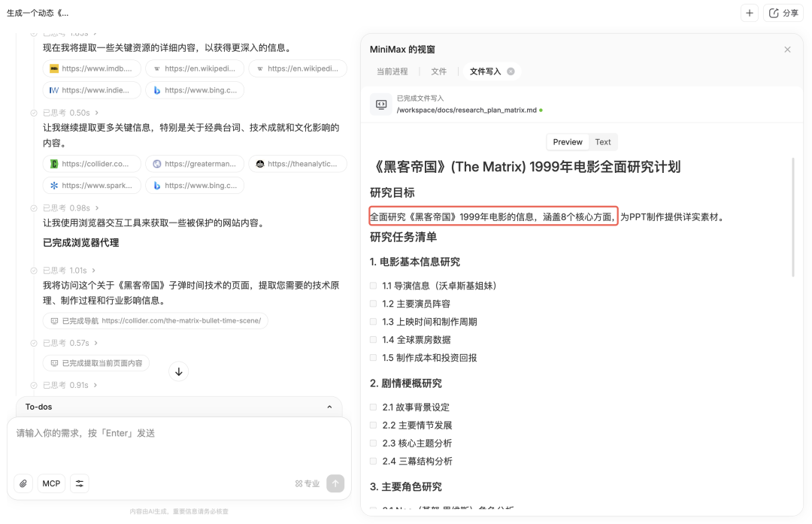
Task: Switch to the 当前进程 tab
Action: 395,71
